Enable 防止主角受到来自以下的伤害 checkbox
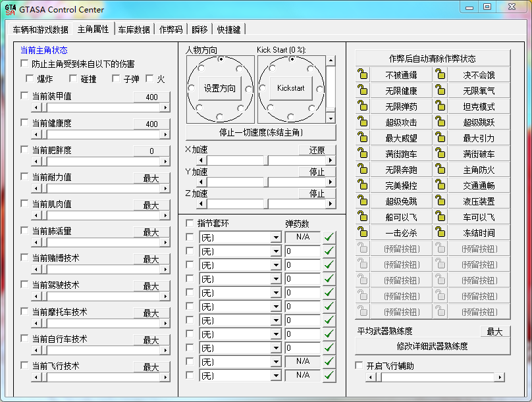The width and height of the screenshot is (532, 402). [24, 63]
